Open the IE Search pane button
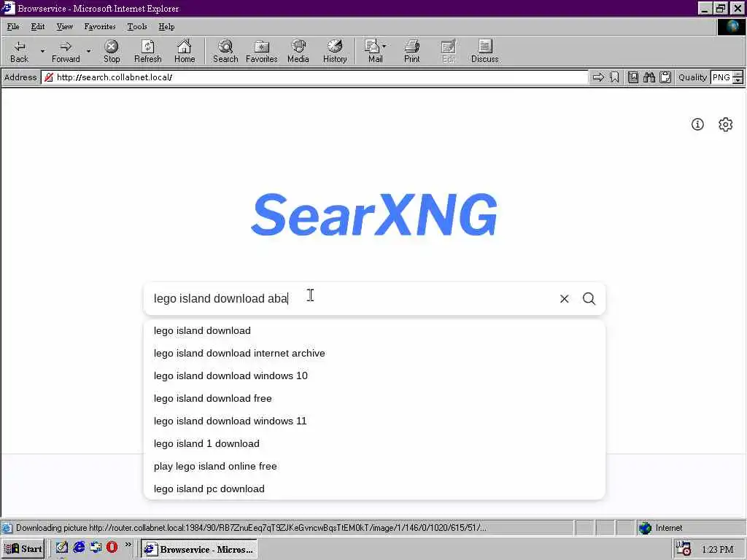The image size is (747, 560). click(225, 52)
